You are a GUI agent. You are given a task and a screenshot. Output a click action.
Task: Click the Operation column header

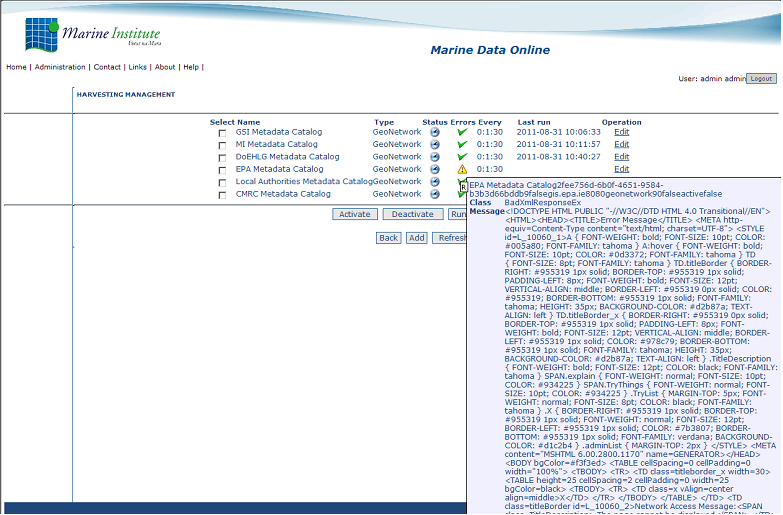(621, 122)
